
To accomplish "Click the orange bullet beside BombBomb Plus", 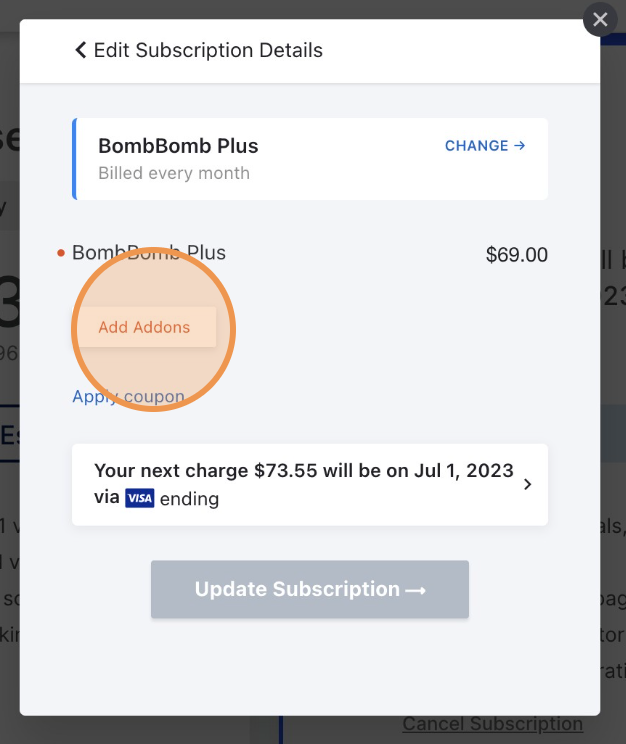I will point(61,253).
